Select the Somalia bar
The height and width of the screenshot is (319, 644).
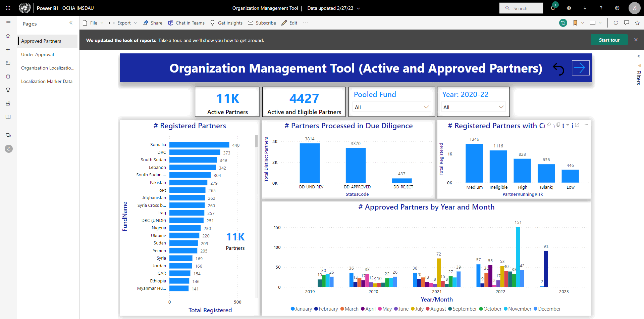tap(199, 145)
